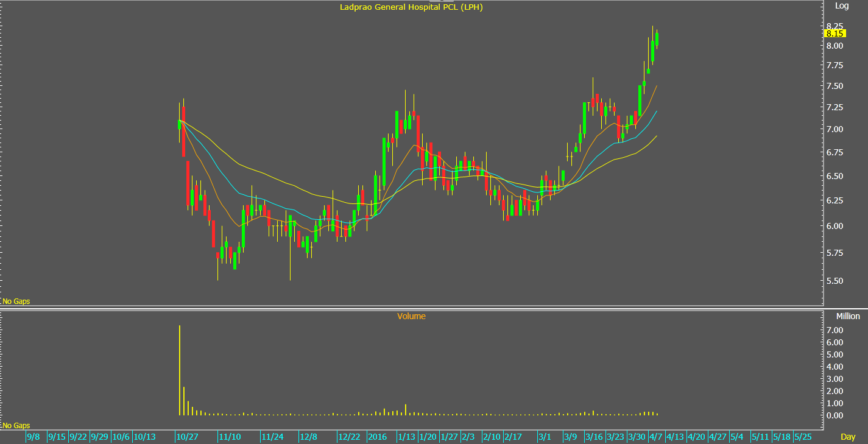Viewport: 868px width, 444px height.
Task: Select the 11/24 date on time axis
Action: point(273,437)
